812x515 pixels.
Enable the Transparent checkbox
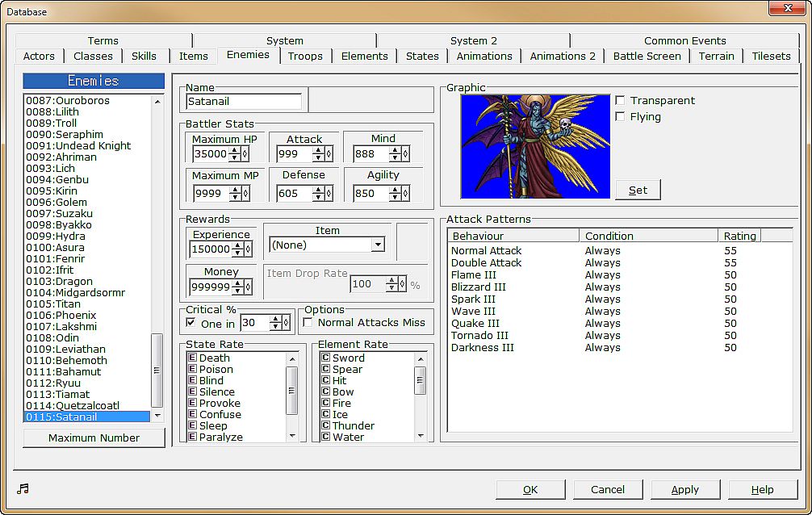621,101
